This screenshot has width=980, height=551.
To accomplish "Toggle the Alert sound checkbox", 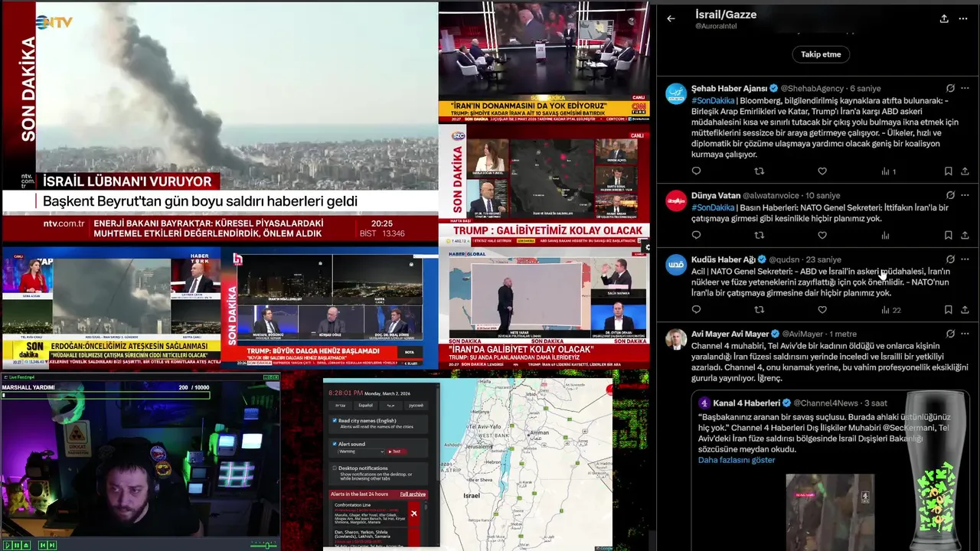I will point(335,444).
